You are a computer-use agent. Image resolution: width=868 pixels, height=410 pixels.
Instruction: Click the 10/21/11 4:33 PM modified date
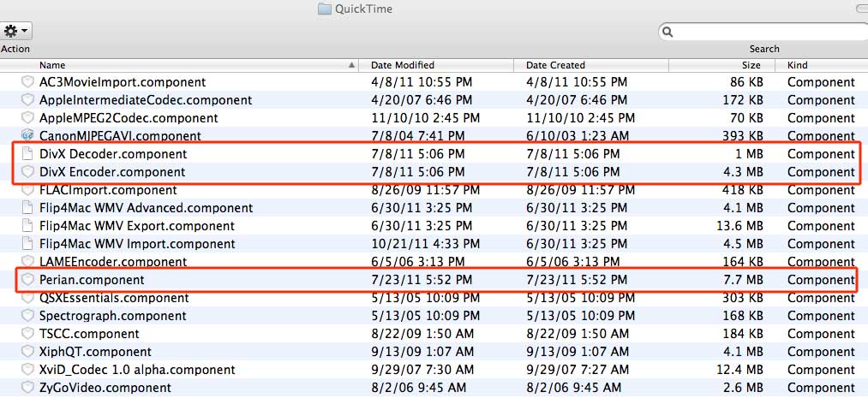click(425, 244)
